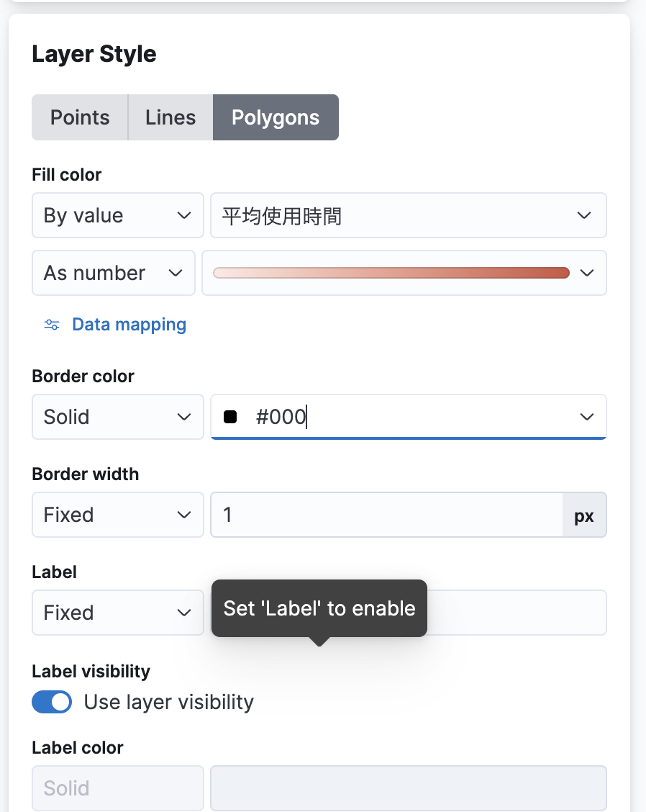Viewport: 646px width, 812px height.
Task: Open the Fill color By value dropdown
Action: click(118, 215)
